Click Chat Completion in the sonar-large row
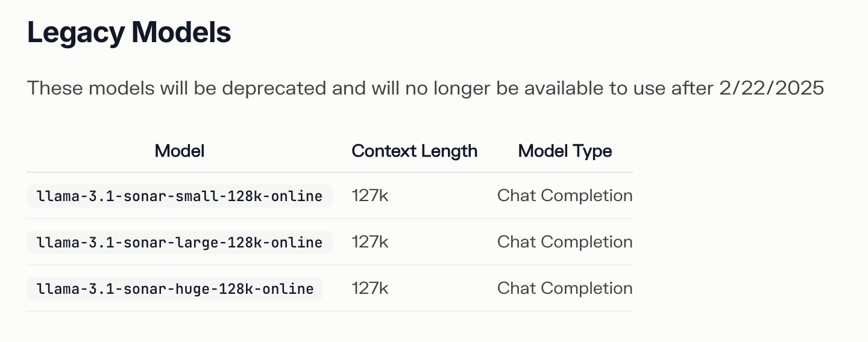 tap(565, 242)
